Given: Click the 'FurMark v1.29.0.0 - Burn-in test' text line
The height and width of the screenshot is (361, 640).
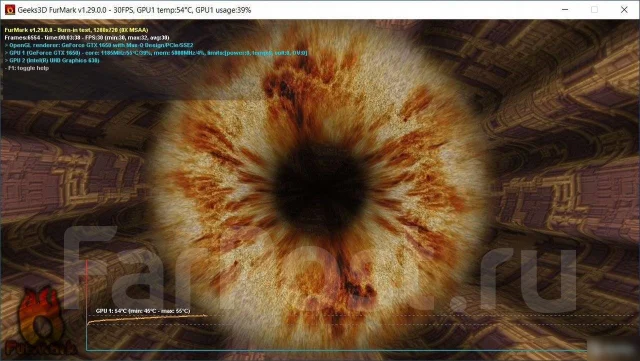Looking at the screenshot, I should pos(76,30).
